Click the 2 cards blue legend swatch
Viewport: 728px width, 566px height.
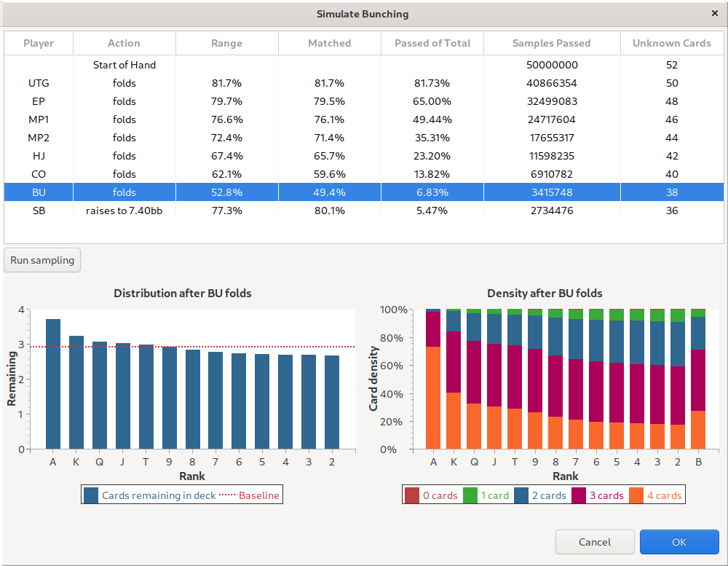(x=521, y=495)
